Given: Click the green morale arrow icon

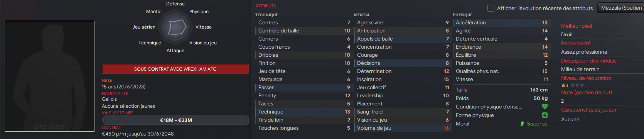Looking at the screenshot, I should pos(522,124).
